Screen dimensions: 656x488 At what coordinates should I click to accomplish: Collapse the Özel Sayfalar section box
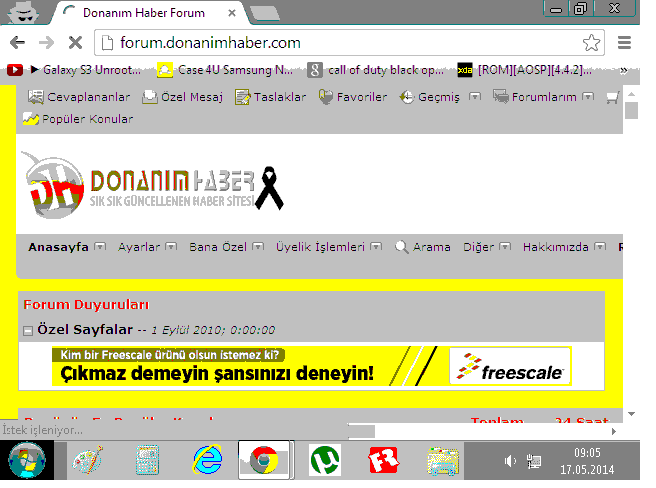[x=28, y=330]
